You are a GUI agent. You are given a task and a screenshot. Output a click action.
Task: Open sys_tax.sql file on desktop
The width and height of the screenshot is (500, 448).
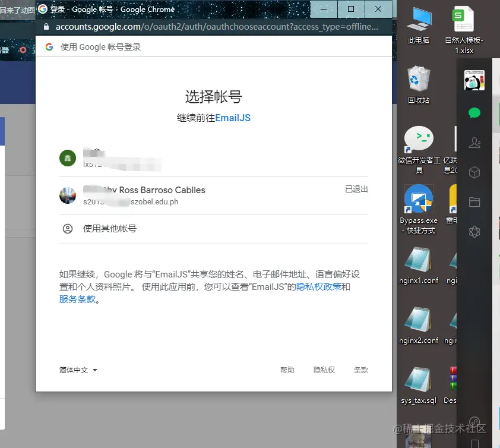(419, 386)
